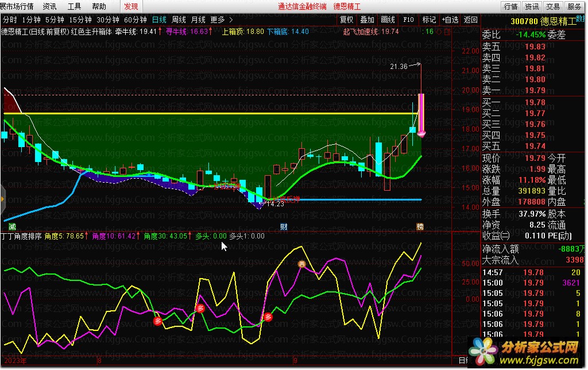Click the middle red 多 signal marker
This screenshot has width=588, height=370.
(200, 309)
